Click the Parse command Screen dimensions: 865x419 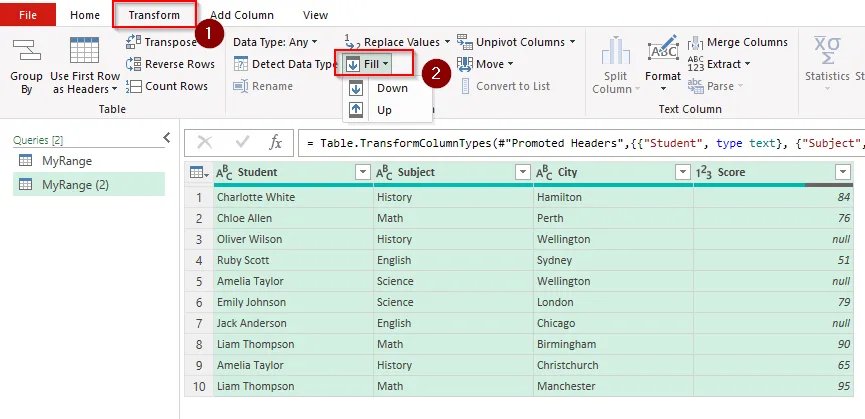[x=716, y=86]
